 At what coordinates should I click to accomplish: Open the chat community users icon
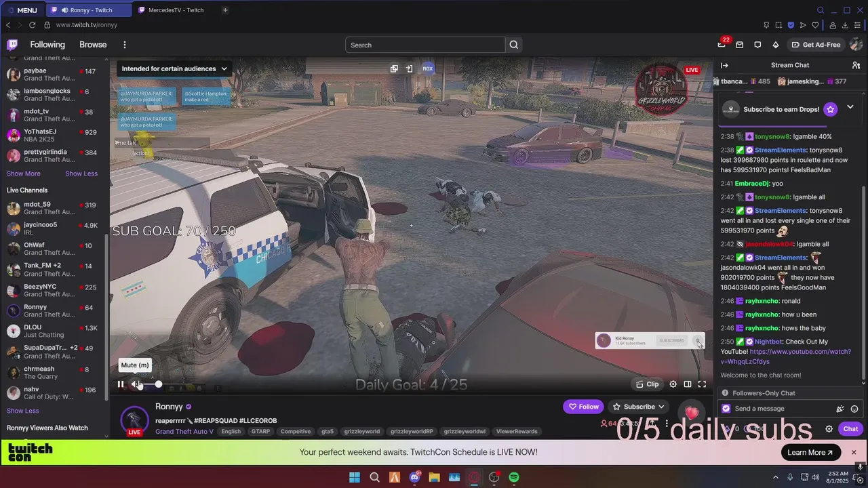click(x=856, y=65)
